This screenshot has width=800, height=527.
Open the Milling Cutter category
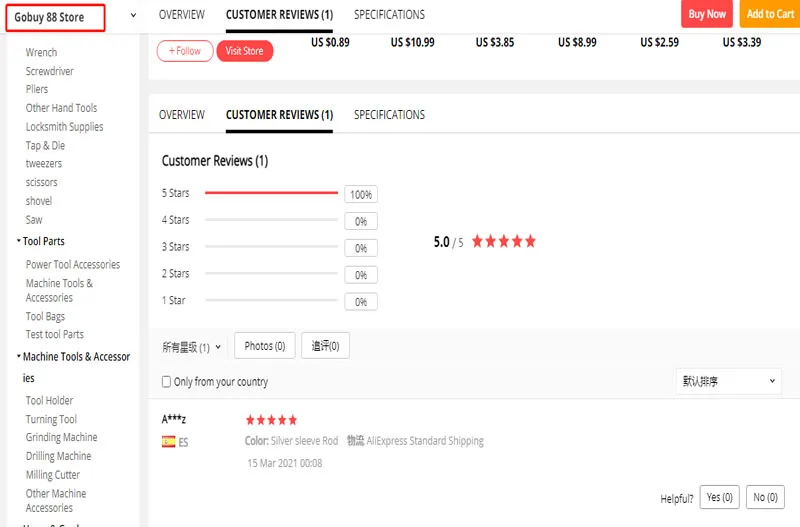pos(53,475)
